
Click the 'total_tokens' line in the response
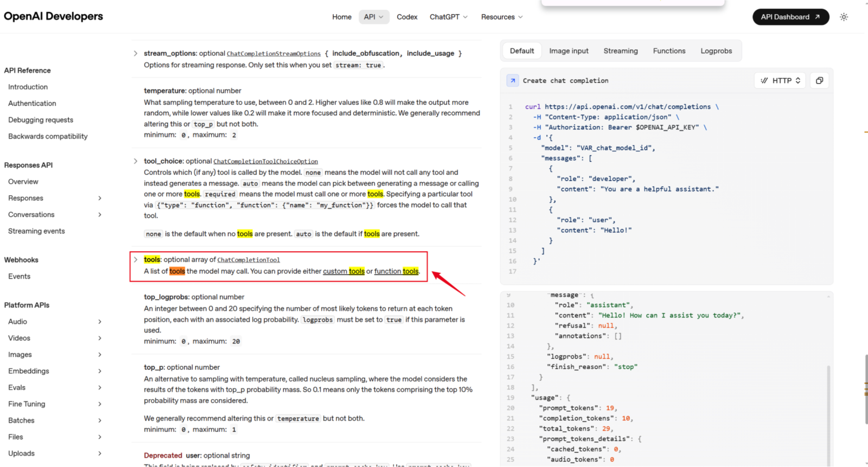point(576,428)
